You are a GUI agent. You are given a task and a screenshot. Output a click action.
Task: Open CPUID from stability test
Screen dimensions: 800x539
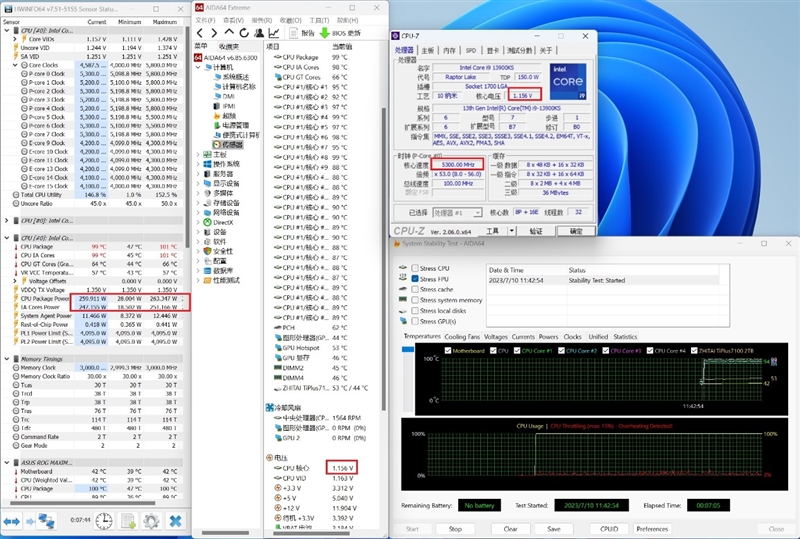point(609,529)
